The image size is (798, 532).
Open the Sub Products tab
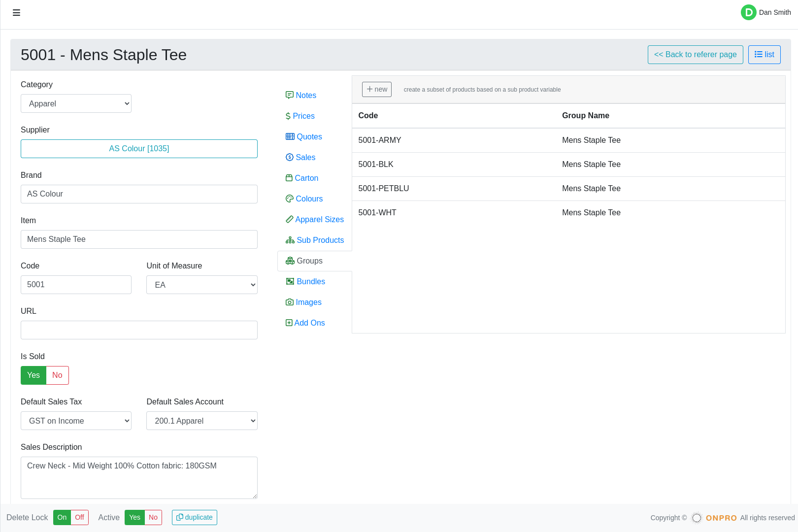(x=315, y=240)
